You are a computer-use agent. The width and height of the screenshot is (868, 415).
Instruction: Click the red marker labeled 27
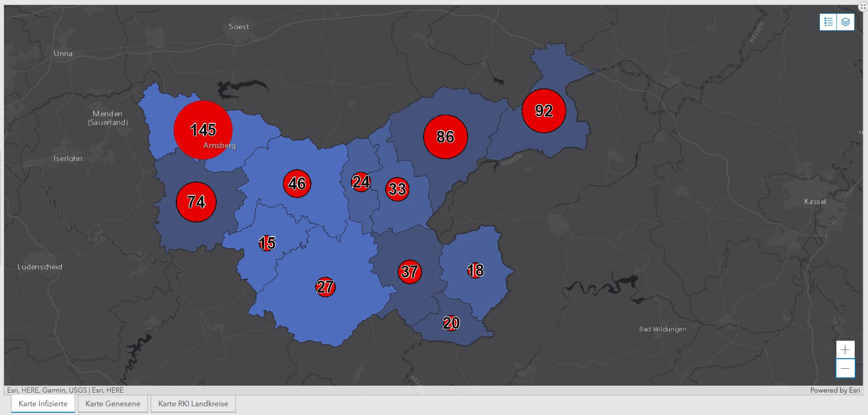tap(325, 287)
